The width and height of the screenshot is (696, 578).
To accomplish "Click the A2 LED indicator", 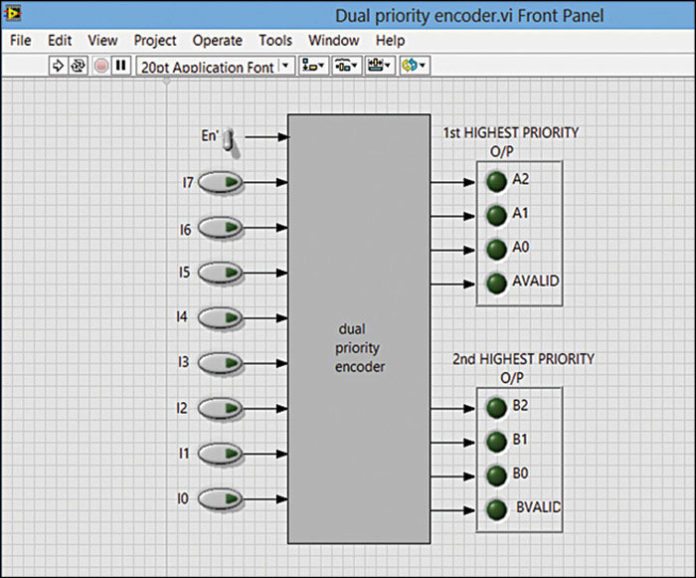I will [x=496, y=181].
